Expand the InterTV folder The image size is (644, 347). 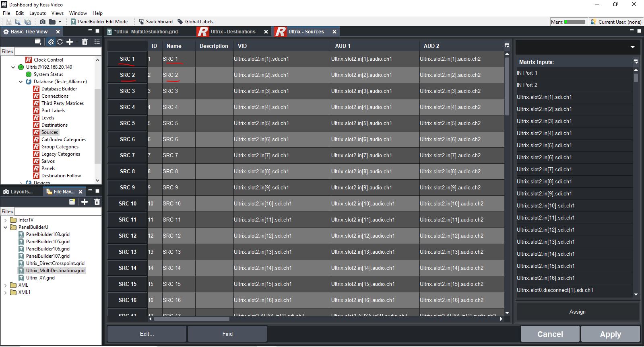pyautogui.click(x=5, y=220)
